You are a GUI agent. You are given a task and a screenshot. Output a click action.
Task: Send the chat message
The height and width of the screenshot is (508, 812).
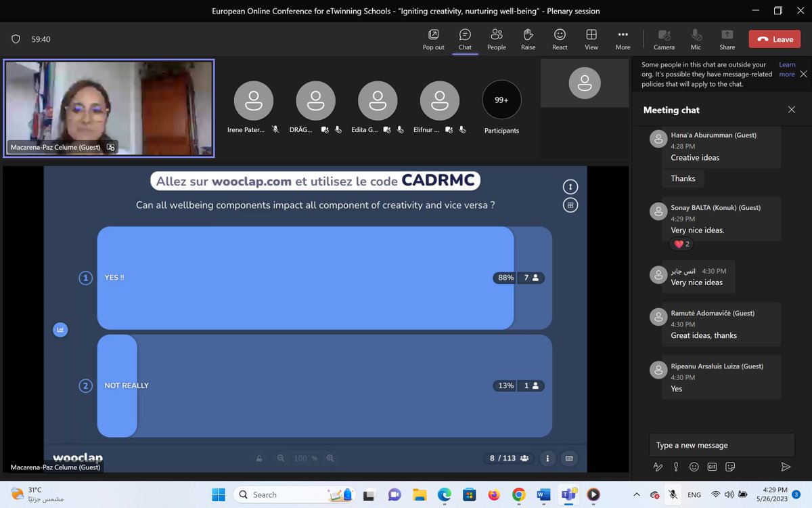(x=786, y=467)
